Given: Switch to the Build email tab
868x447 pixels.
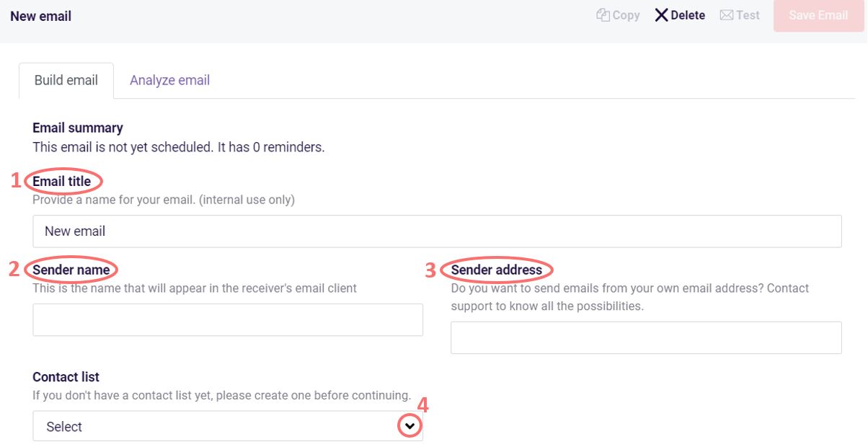Looking at the screenshot, I should pos(66,80).
